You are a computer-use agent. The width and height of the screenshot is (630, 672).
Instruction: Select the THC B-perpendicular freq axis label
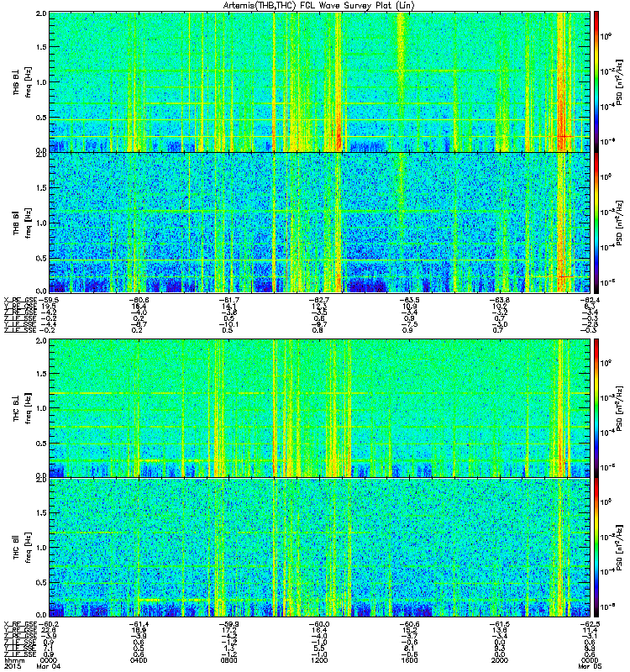coord(22,407)
